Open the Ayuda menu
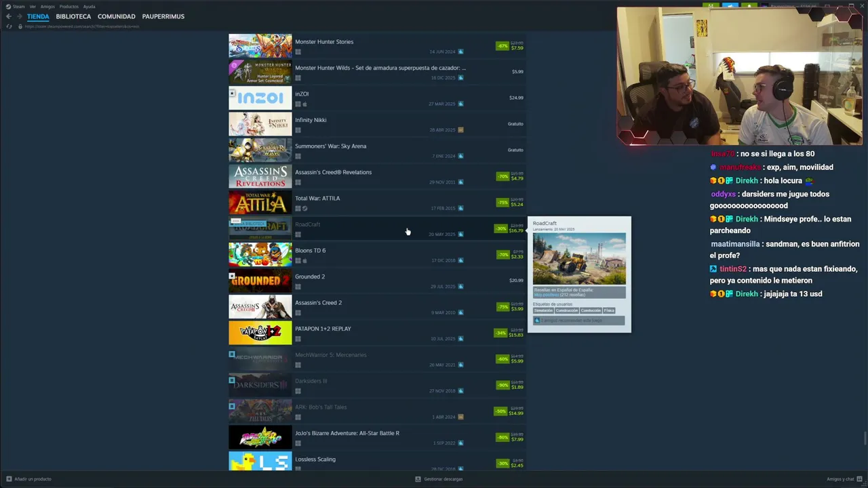 tap(89, 7)
